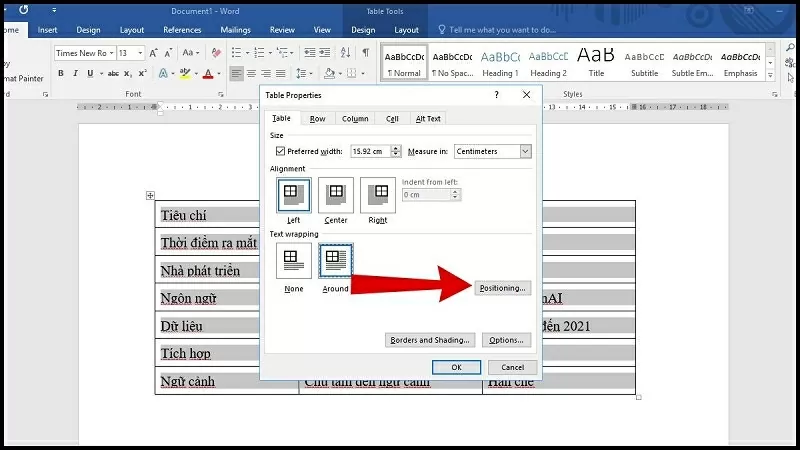
Task: Click the Italic formatting icon
Action: click(75, 73)
